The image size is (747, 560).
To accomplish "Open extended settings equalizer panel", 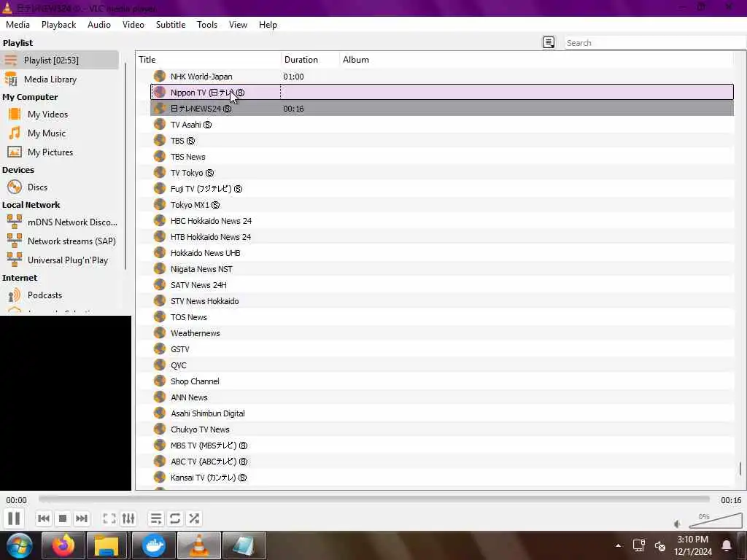I will [x=128, y=518].
